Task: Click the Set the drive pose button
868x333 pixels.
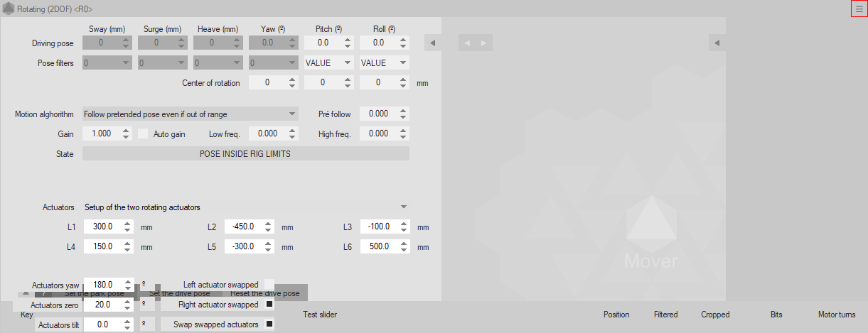Action: tap(179, 293)
